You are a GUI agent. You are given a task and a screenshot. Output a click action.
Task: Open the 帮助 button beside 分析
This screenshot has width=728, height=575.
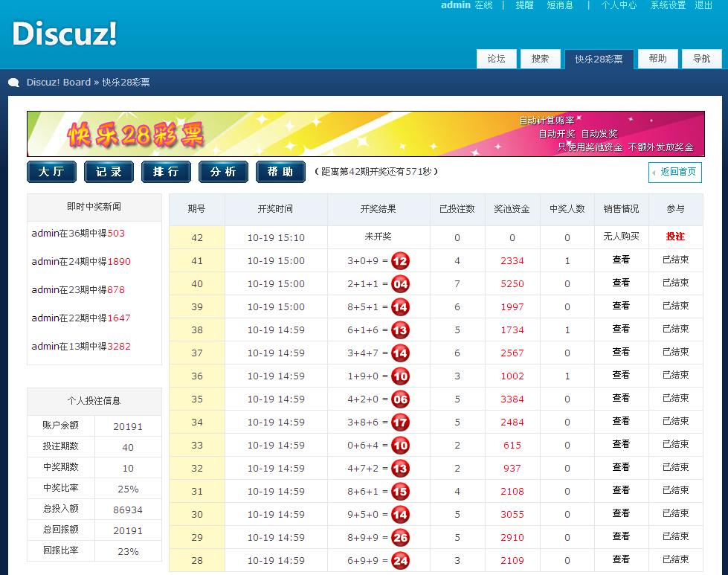(280, 172)
